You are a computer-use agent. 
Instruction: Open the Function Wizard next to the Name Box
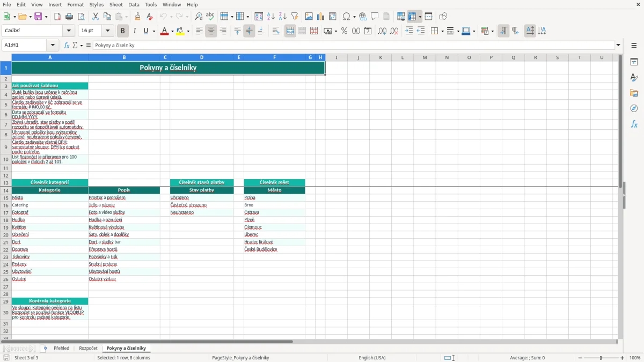[x=67, y=46]
